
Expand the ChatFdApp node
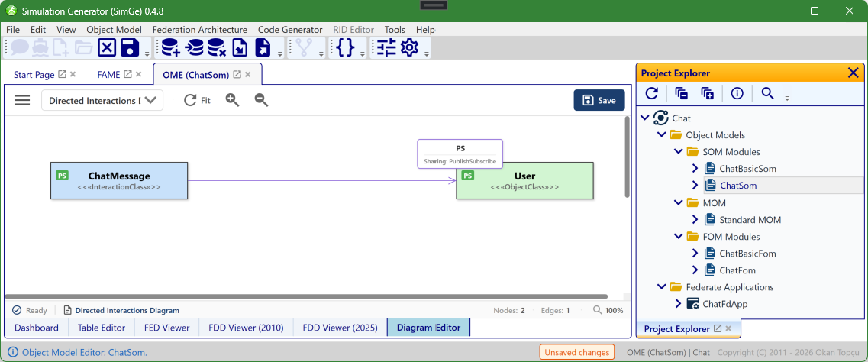[678, 304]
